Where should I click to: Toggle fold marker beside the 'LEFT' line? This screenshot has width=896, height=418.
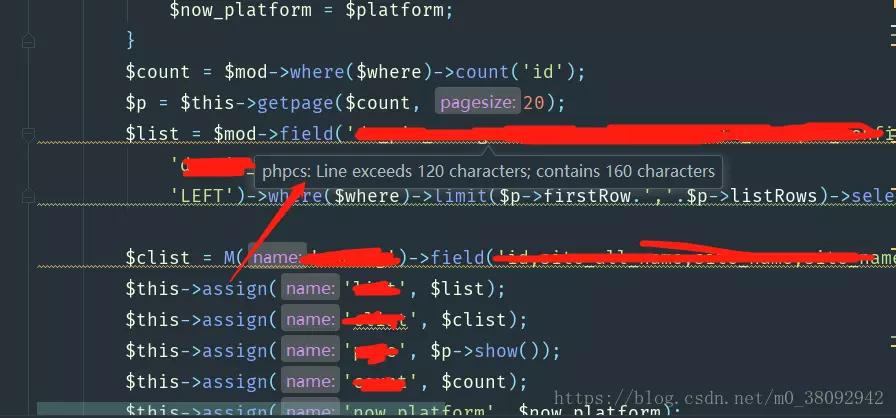(x=28, y=196)
